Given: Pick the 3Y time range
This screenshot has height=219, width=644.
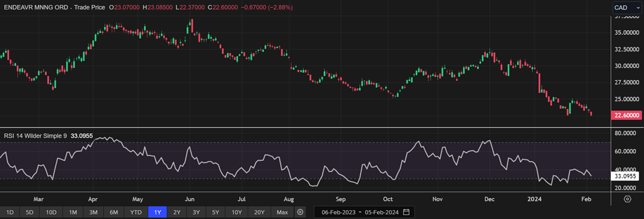Looking at the screenshot, I should pos(196,212).
